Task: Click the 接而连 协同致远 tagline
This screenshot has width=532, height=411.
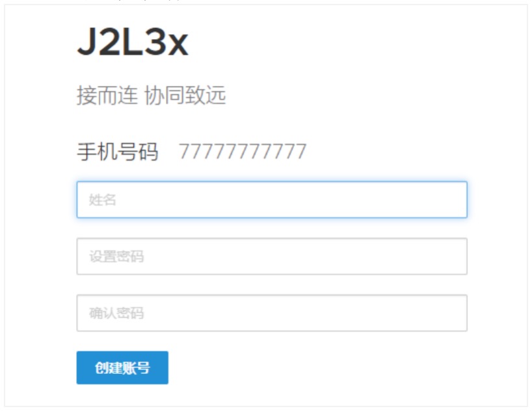Action: pyautogui.click(x=152, y=95)
